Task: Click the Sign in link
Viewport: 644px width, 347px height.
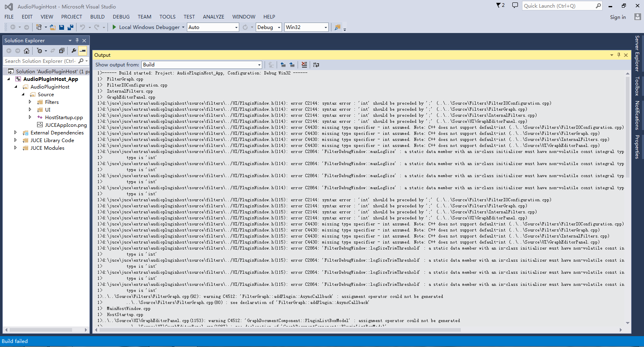Action: 618,17
